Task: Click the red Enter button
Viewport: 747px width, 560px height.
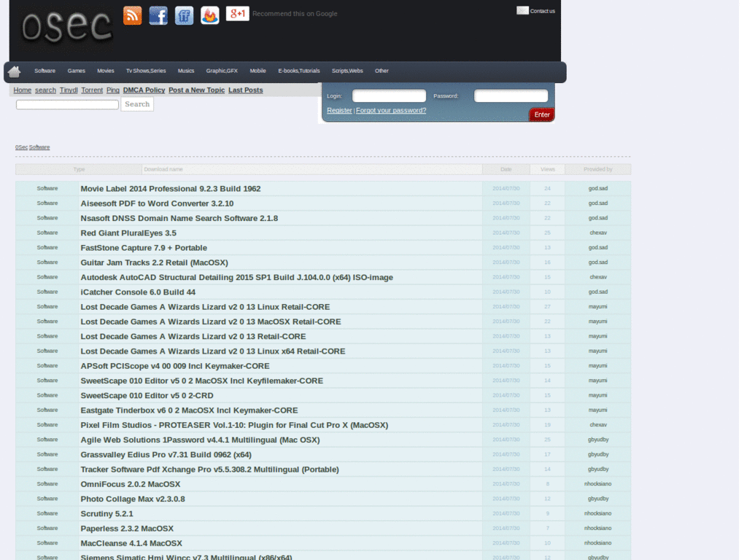Action: (542, 114)
